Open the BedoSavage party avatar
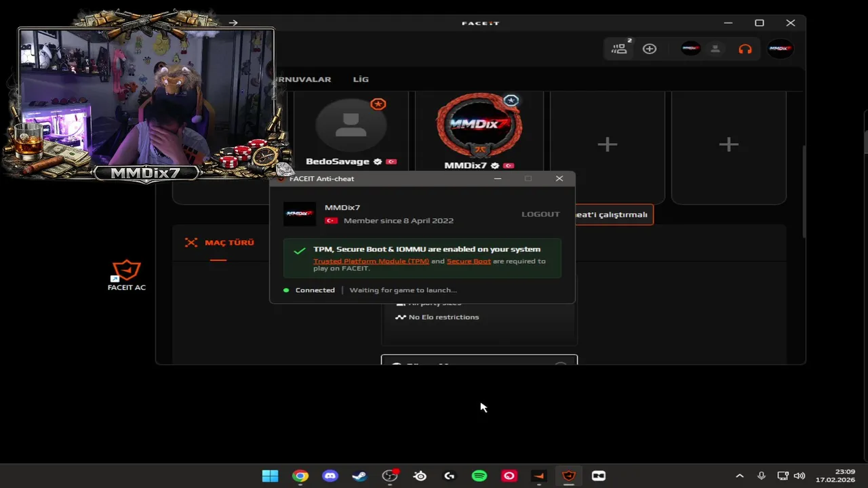868x488 pixels. pos(351,125)
